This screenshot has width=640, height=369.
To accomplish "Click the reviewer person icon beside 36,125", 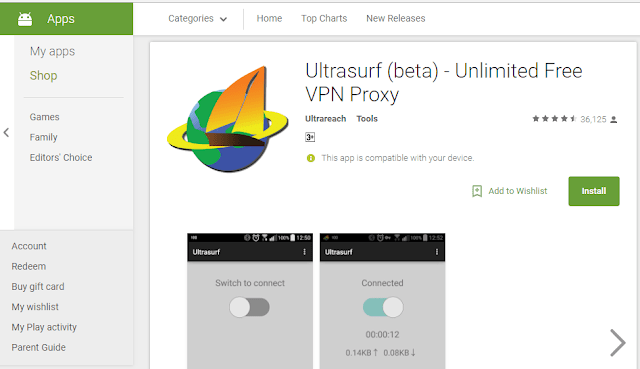I will (613, 120).
